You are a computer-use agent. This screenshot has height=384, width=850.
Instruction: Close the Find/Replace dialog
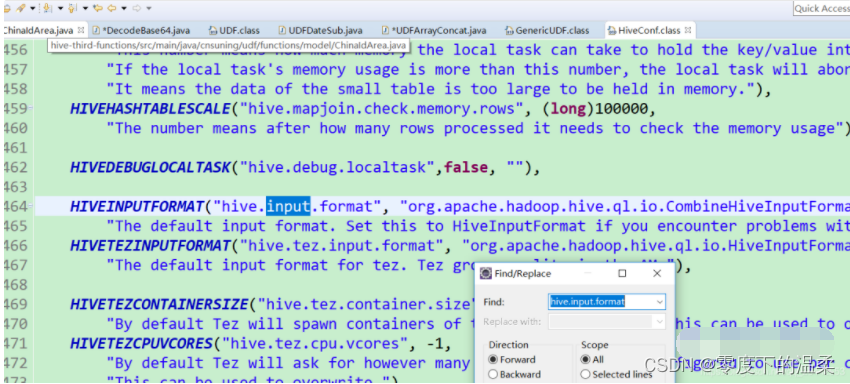pos(657,274)
